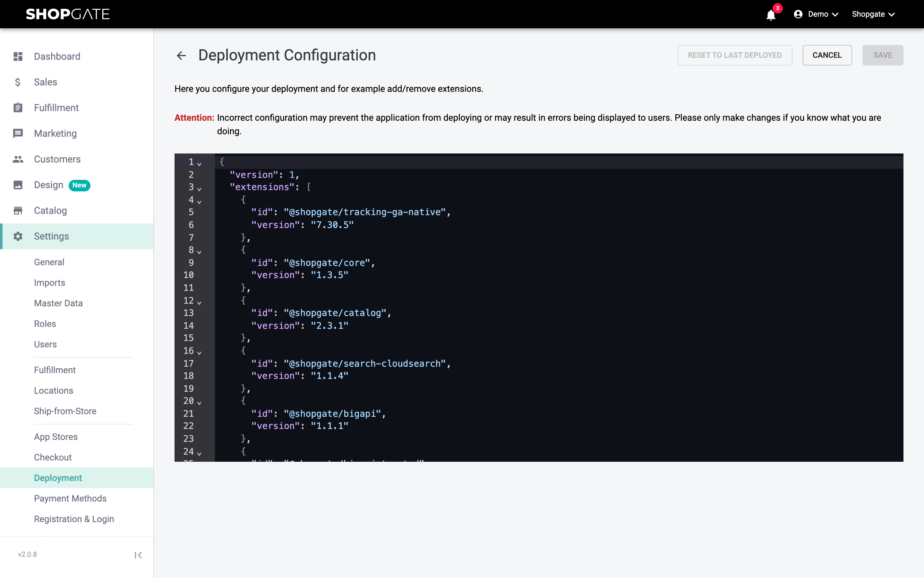Open Master Data in settings
924x578 pixels.
pos(58,303)
